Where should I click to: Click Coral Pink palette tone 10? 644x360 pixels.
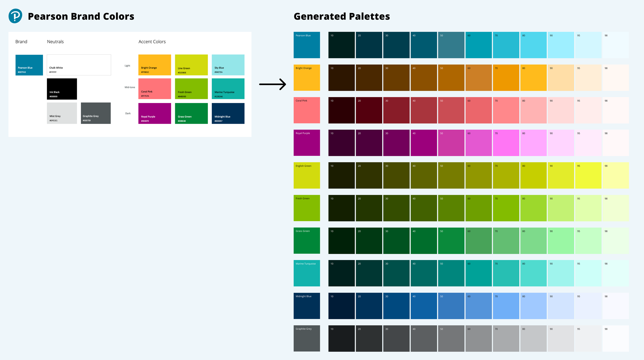[341, 110]
